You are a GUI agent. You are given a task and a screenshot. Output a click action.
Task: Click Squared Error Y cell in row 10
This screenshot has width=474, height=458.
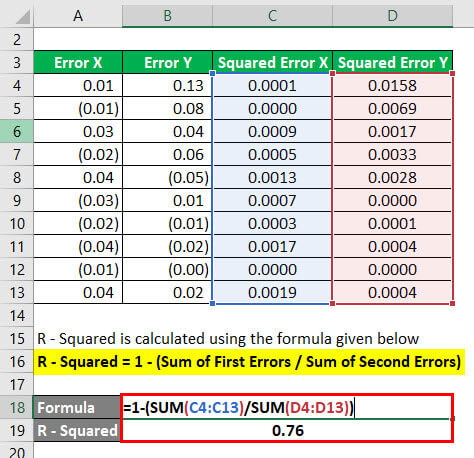point(392,223)
